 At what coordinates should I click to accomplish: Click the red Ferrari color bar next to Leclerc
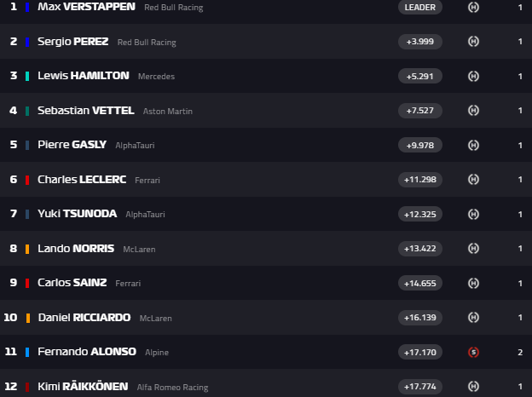coord(27,180)
